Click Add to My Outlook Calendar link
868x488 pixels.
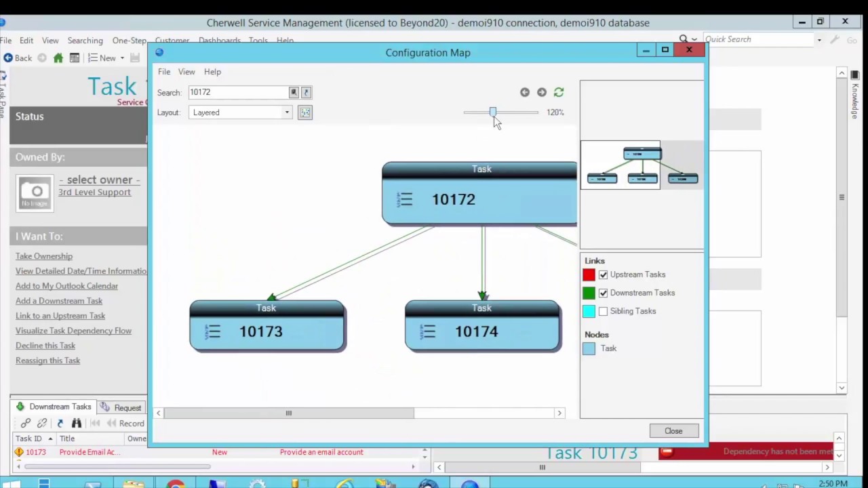click(x=66, y=286)
